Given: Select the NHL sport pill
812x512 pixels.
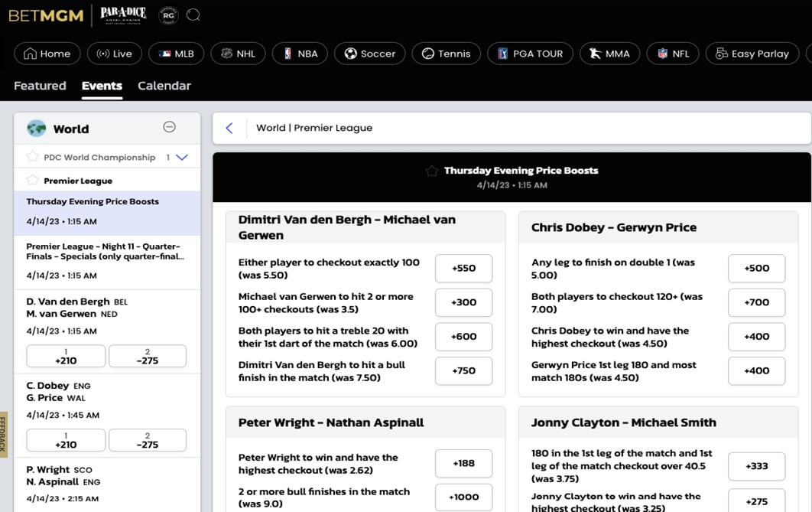Looking at the screenshot, I should pos(239,54).
